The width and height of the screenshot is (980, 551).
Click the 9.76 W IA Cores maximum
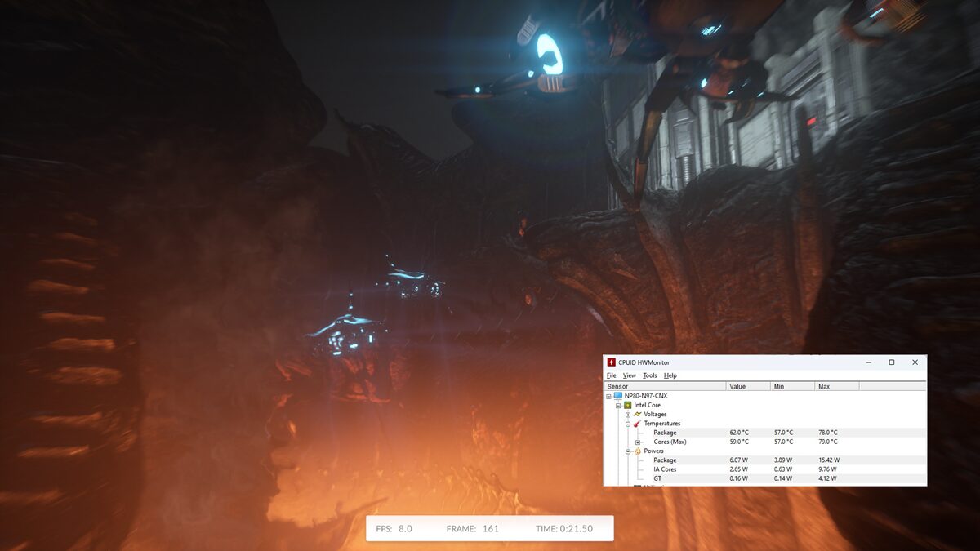[826, 469]
